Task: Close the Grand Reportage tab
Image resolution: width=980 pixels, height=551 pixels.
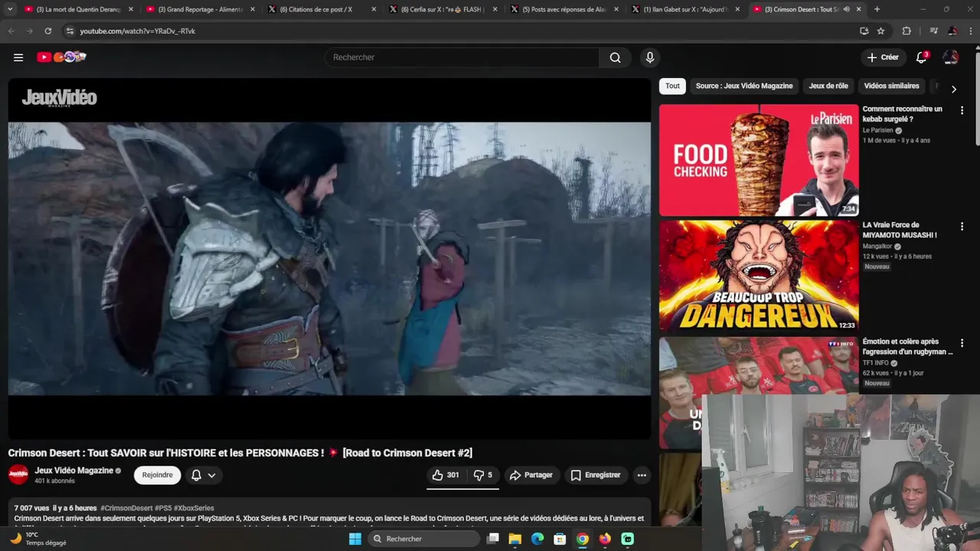Action: (x=252, y=9)
